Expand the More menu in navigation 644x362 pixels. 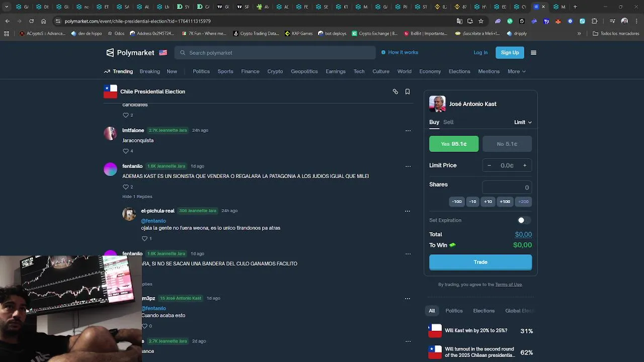[517, 71]
